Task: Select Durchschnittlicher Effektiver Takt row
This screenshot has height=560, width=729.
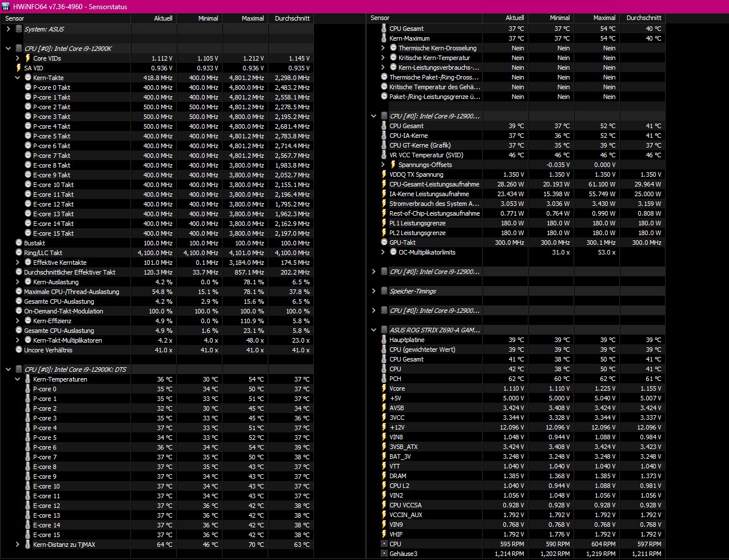Action: tap(157, 272)
